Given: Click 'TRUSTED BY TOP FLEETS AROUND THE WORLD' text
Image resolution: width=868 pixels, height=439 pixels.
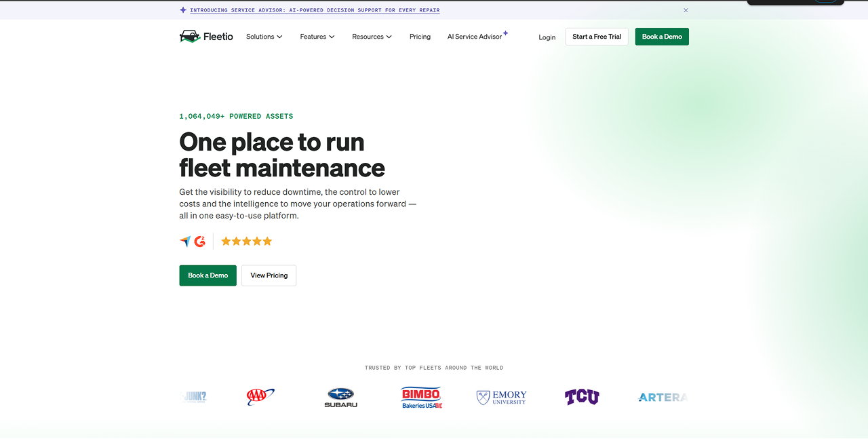Looking at the screenshot, I should point(434,368).
